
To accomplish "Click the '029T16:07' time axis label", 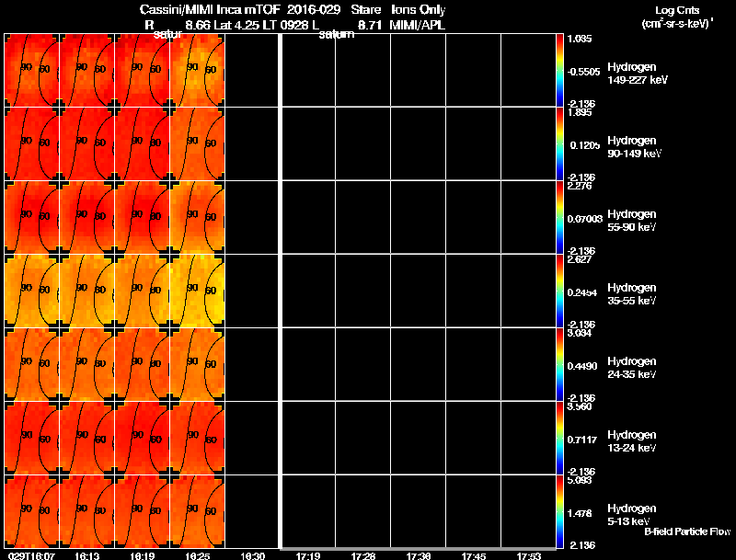I will 31,555.
